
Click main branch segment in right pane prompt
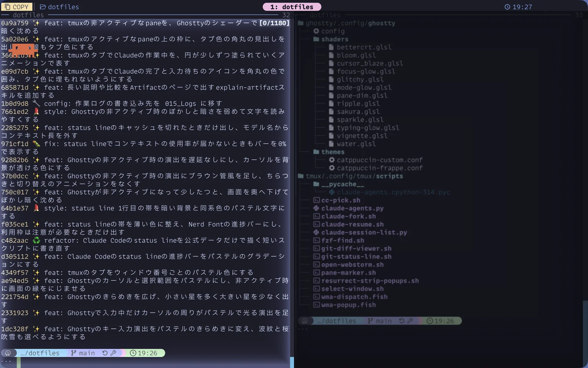click(x=380, y=321)
